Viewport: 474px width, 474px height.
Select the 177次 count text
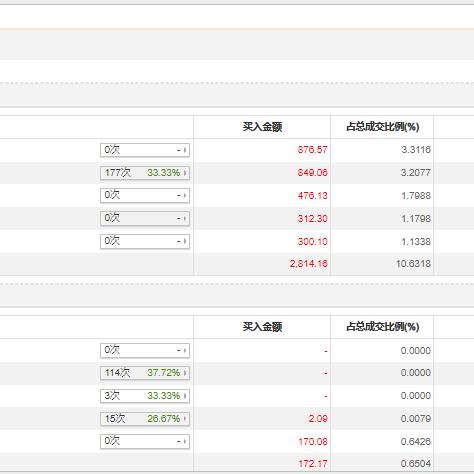[118, 173]
